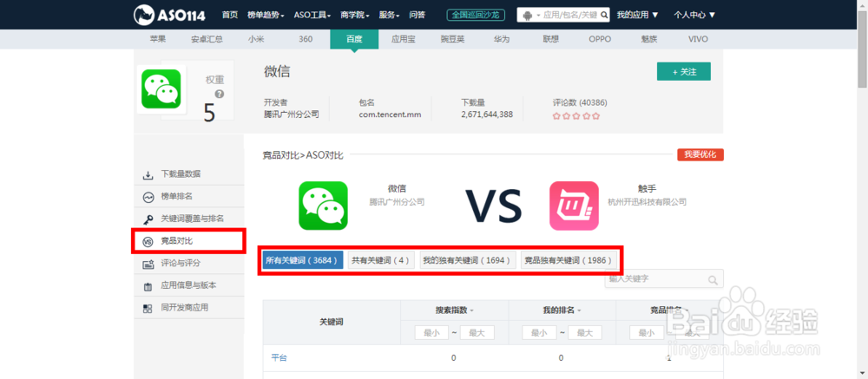Click the download data sidebar icon

tap(148, 175)
